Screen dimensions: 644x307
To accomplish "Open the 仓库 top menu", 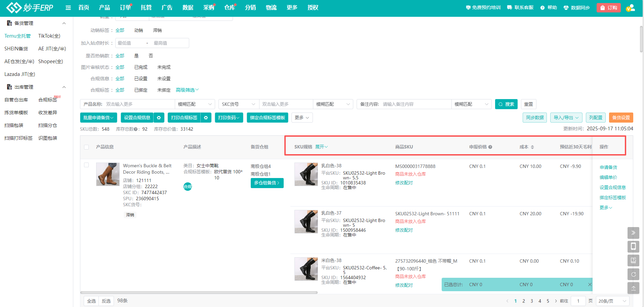I will click(x=230, y=8).
